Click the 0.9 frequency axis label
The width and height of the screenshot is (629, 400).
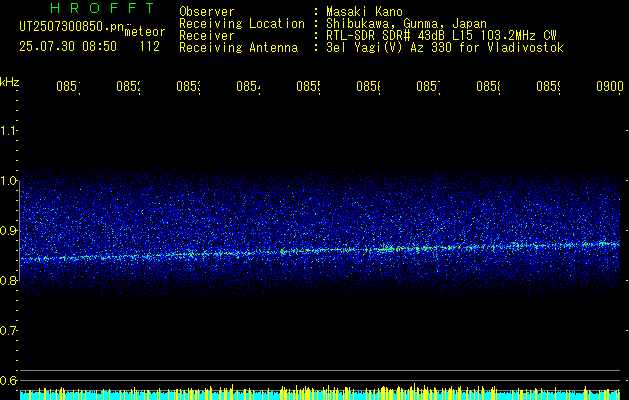pos(8,231)
